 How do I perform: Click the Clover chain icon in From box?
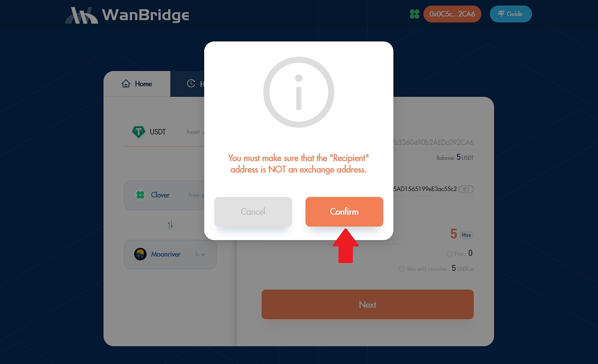click(x=140, y=195)
